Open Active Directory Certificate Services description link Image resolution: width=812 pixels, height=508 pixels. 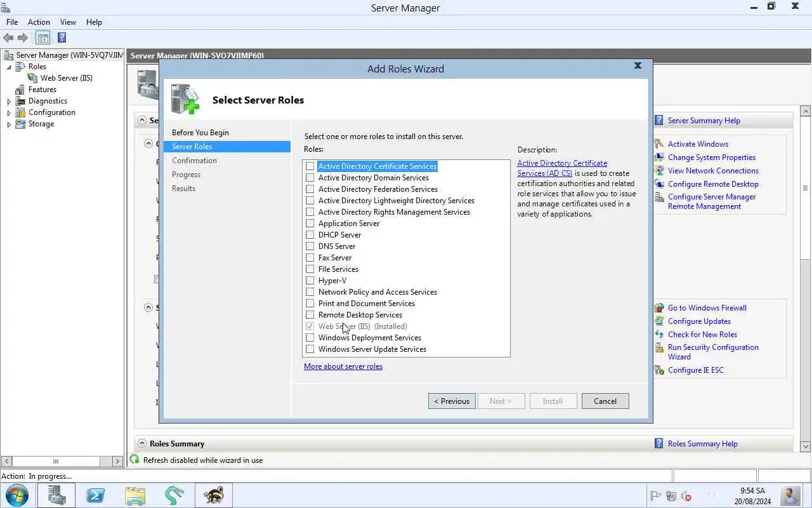click(562, 168)
